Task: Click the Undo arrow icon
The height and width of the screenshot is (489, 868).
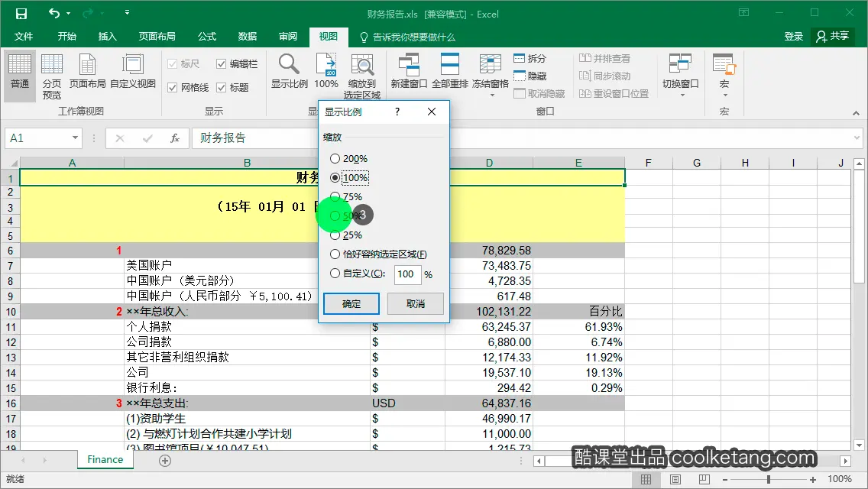Action: [x=53, y=13]
